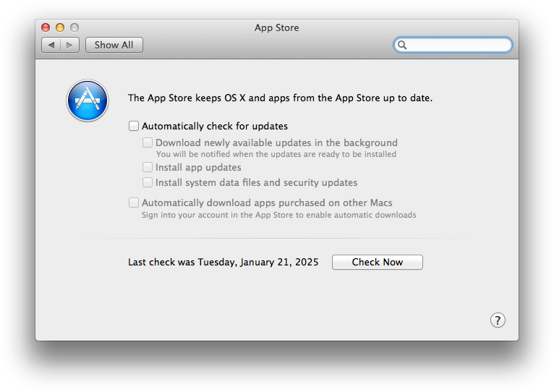Zoom the window with the gray button

[74, 27]
